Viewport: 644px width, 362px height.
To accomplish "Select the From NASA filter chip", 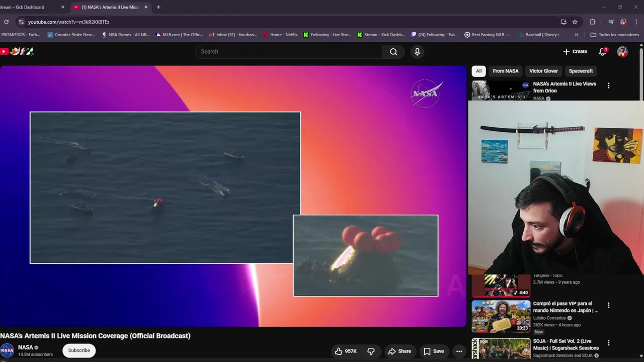I will (505, 71).
